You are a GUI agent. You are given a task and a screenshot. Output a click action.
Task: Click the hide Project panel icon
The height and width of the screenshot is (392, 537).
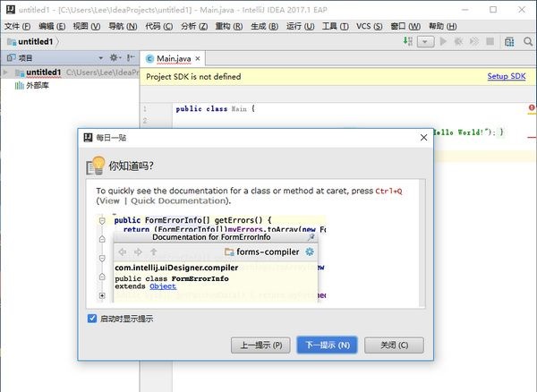click(131, 57)
